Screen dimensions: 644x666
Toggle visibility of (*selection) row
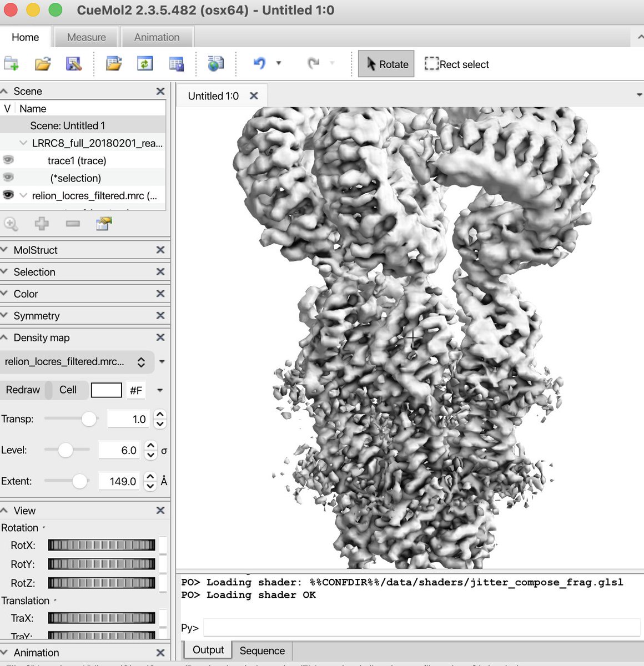coord(8,177)
